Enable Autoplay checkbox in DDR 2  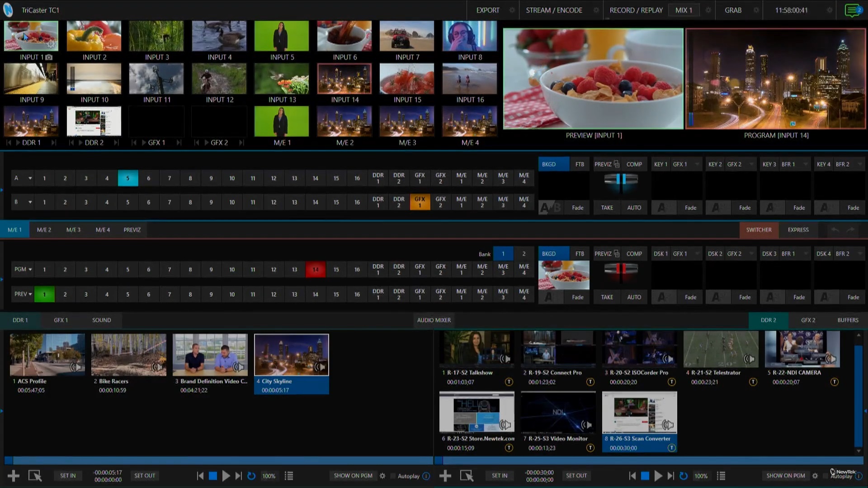click(825, 476)
